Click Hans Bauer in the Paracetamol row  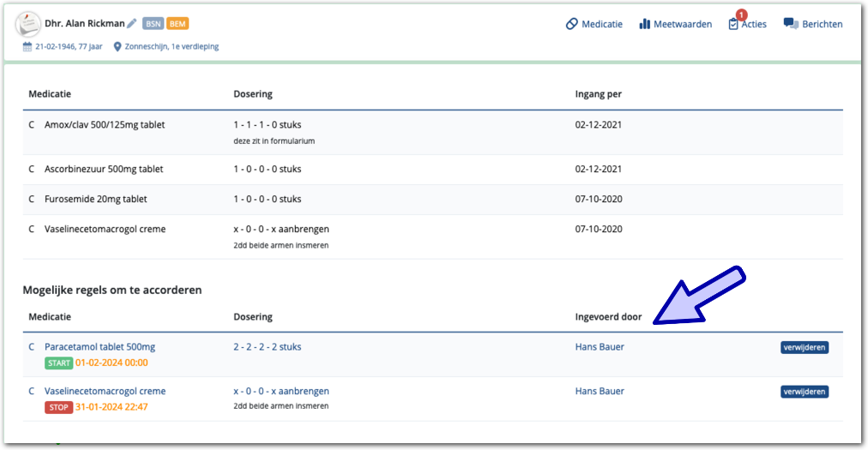(600, 347)
